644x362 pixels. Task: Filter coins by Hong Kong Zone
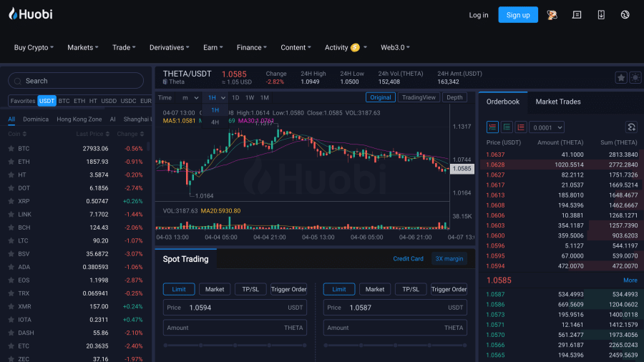(x=79, y=119)
